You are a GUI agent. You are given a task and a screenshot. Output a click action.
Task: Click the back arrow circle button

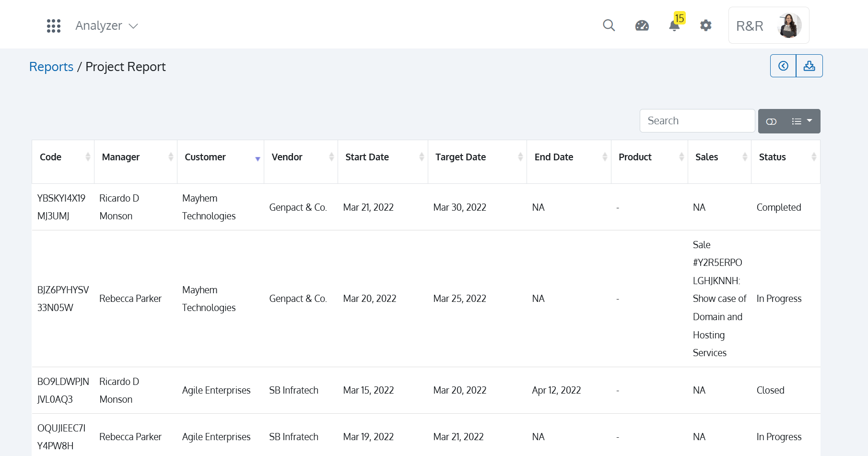tap(783, 66)
